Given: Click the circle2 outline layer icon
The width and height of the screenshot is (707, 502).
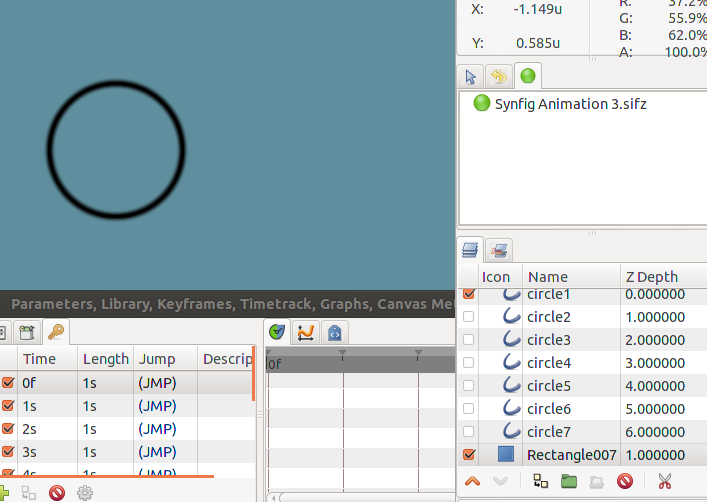Looking at the screenshot, I should click(511, 316).
